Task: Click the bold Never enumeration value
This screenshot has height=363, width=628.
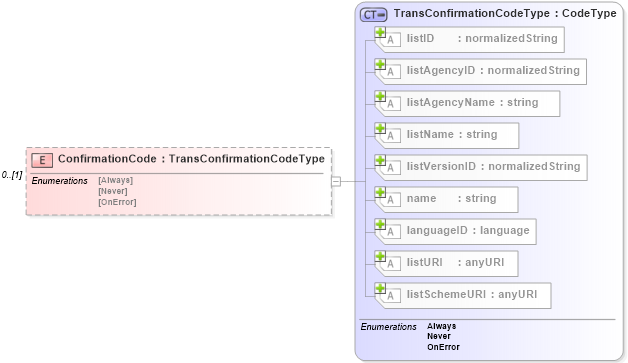Action: point(439,336)
